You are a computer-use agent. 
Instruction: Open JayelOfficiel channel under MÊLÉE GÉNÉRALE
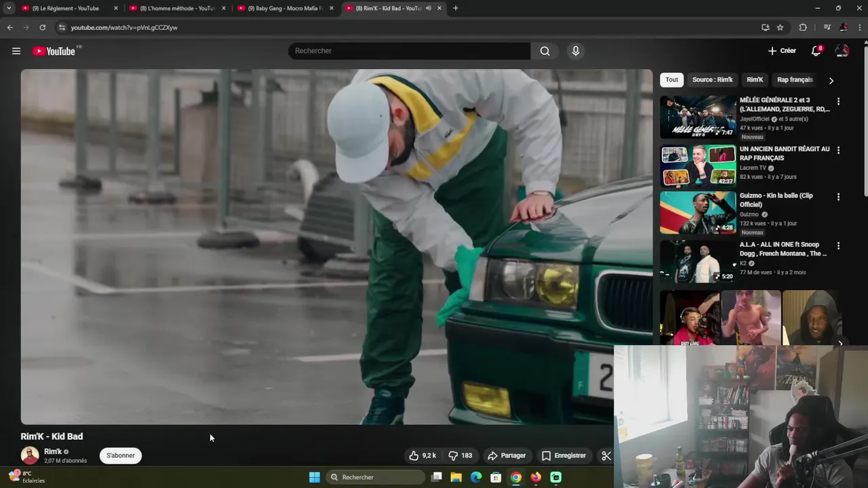click(x=754, y=119)
